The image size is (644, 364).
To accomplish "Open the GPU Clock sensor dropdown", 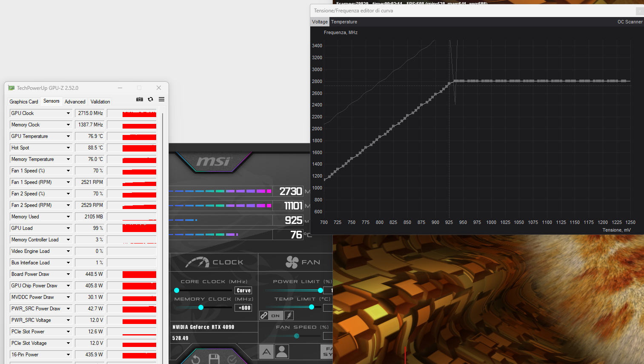I will [68, 113].
